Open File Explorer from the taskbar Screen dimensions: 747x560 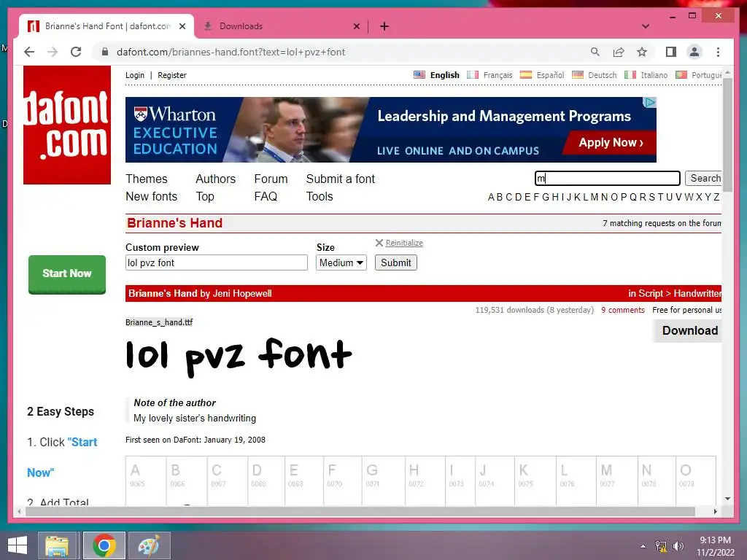click(57, 545)
